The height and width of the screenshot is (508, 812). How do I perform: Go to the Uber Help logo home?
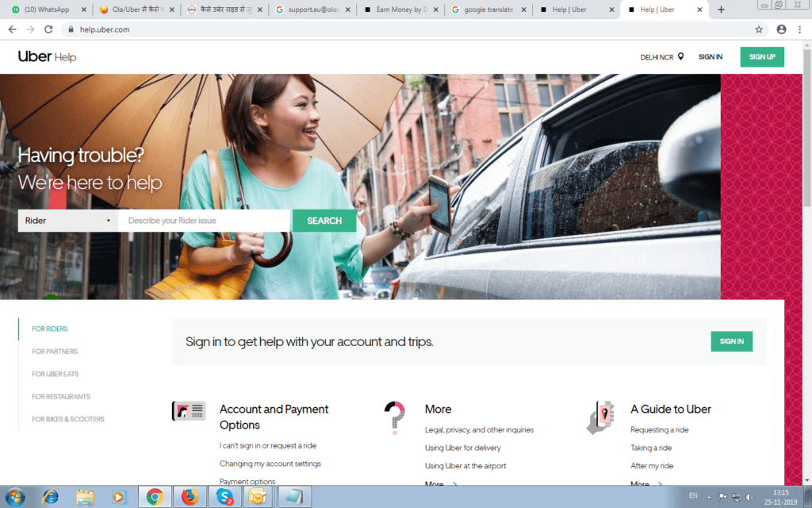point(47,56)
